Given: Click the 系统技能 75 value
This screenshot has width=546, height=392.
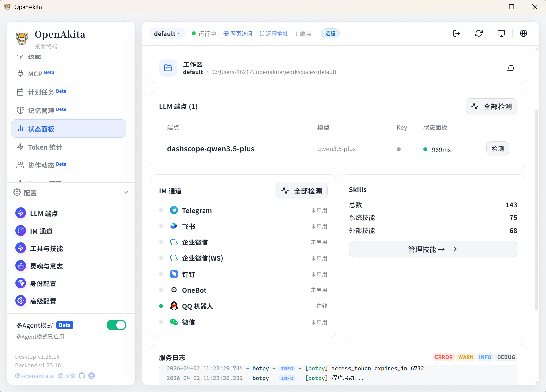Looking at the screenshot, I should point(513,218).
